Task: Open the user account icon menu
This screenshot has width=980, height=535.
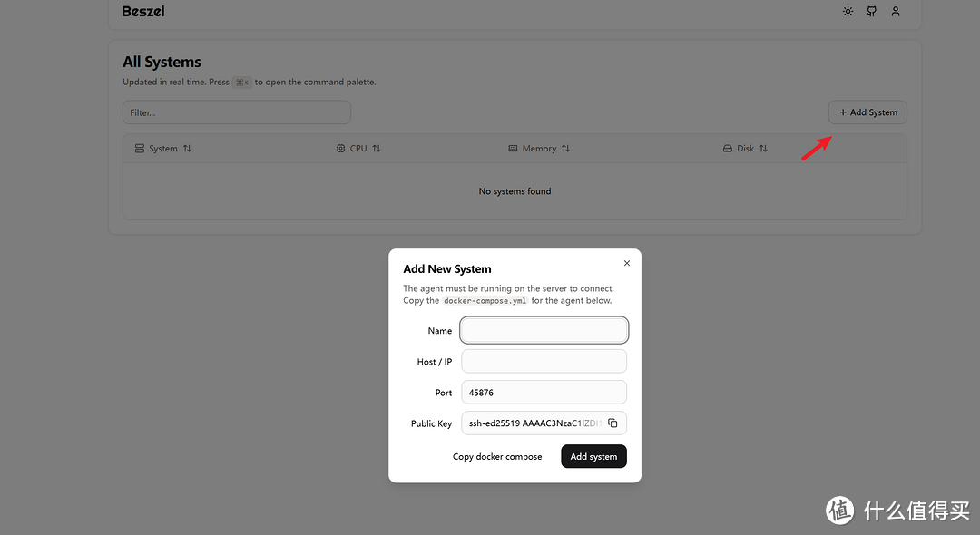Action: (896, 12)
